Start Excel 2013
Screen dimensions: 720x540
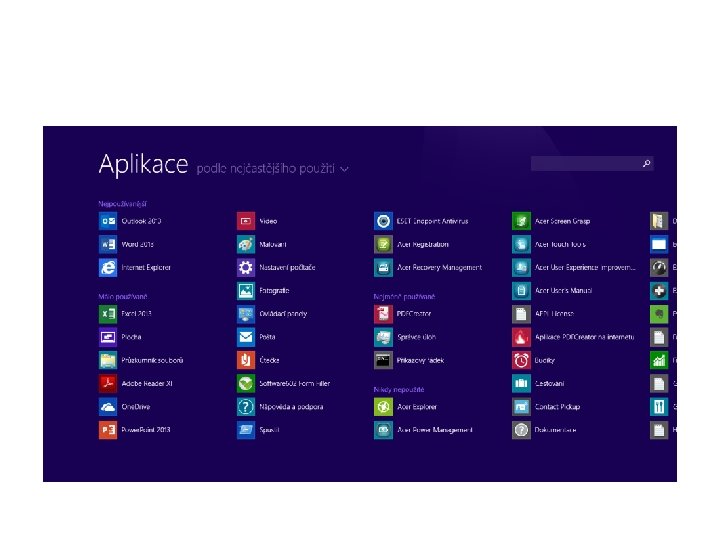pyautogui.click(x=125, y=314)
